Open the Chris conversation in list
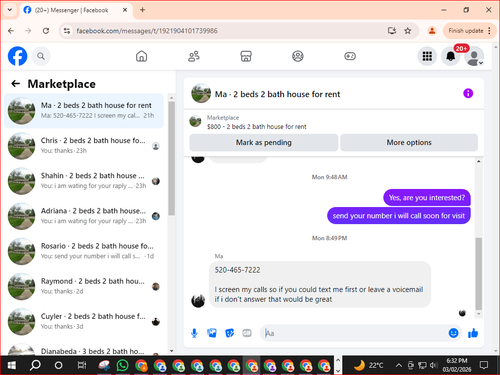This screenshot has width=500, height=375. tap(84, 146)
